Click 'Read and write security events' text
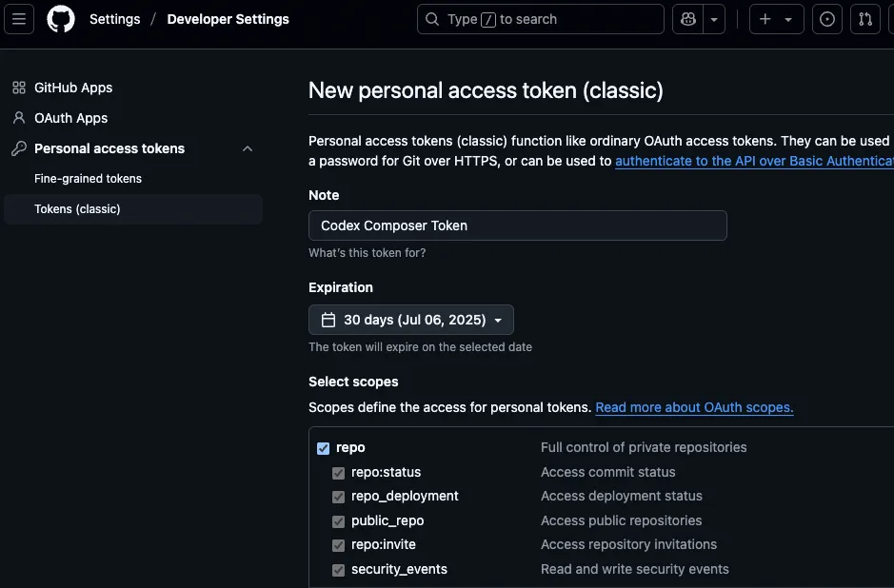 point(635,569)
